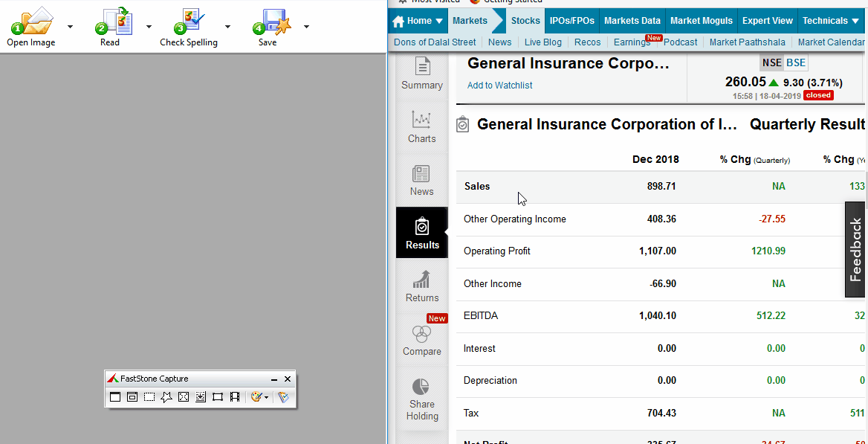This screenshot has height=444, width=868.
Task: Click the 898.71 Sales value
Action: click(x=661, y=186)
